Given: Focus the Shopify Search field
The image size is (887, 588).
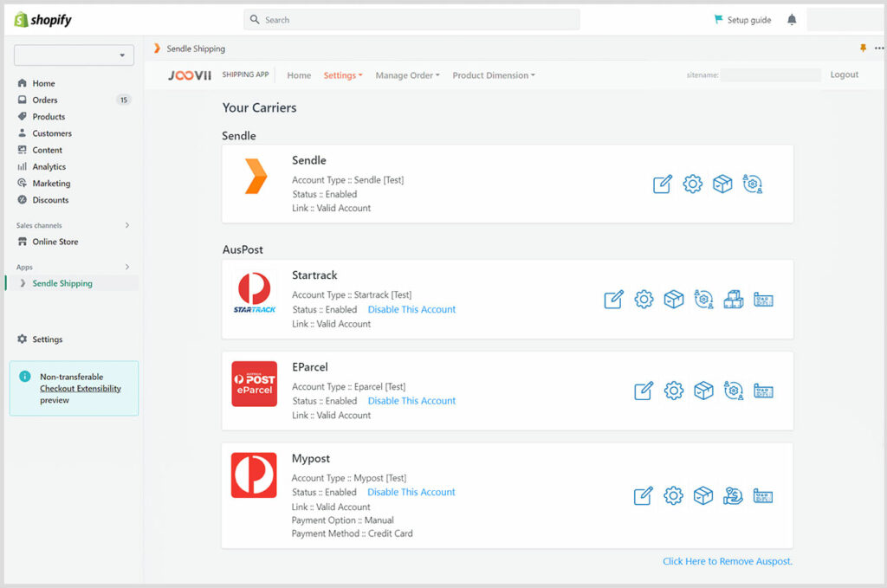Looking at the screenshot, I should [411, 20].
